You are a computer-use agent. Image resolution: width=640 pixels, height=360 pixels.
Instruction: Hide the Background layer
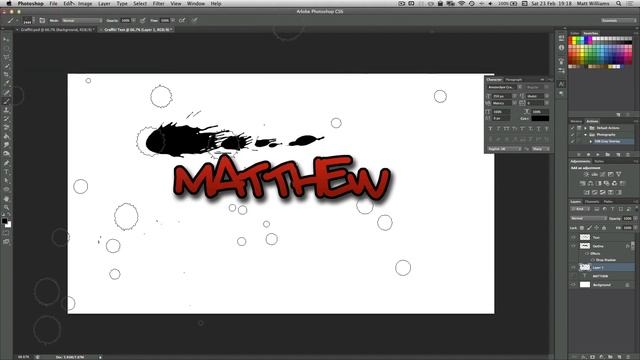pyautogui.click(x=573, y=285)
